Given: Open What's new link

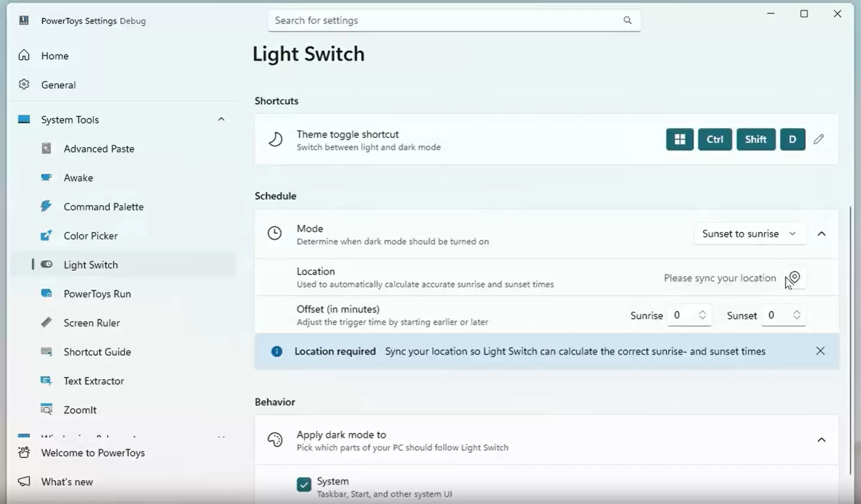Looking at the screenshot, I should (x=66, y=482).
